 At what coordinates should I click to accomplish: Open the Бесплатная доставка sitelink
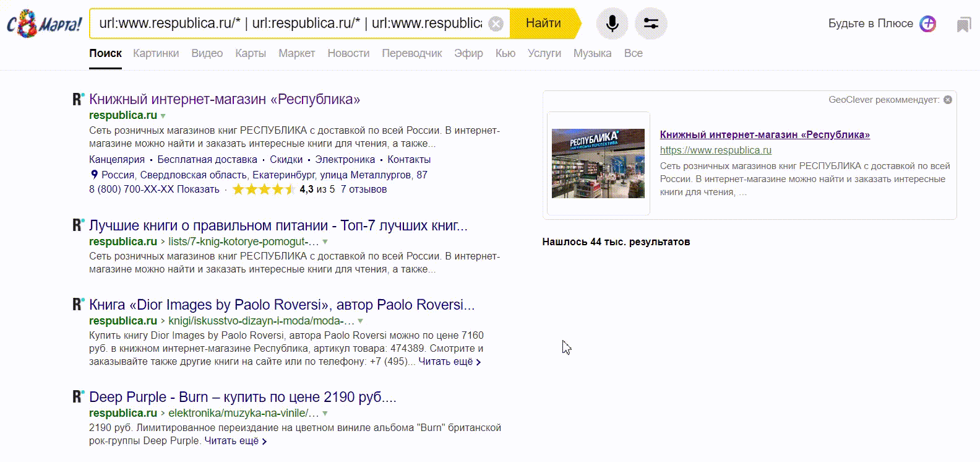pyautogui.click(x=207, y=159)
